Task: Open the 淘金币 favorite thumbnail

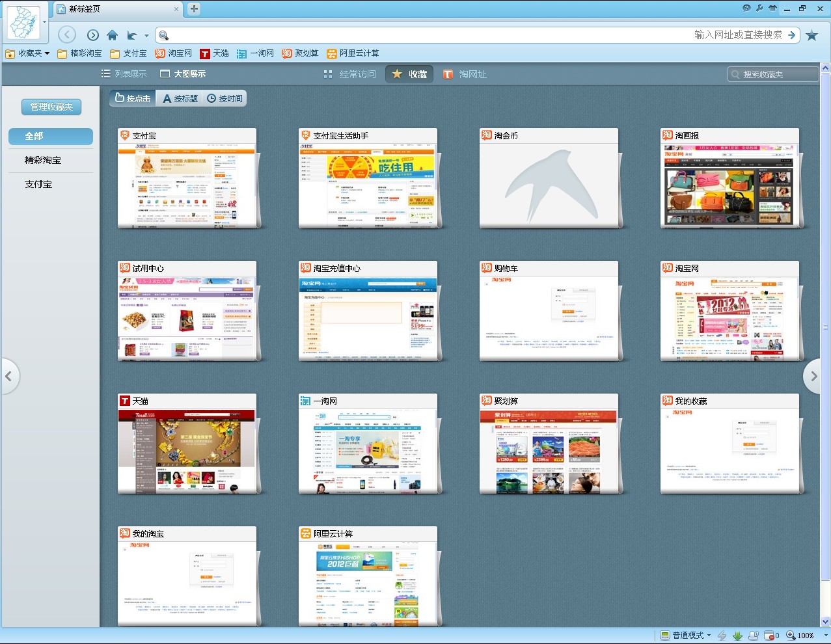Action: pos(549,178)
